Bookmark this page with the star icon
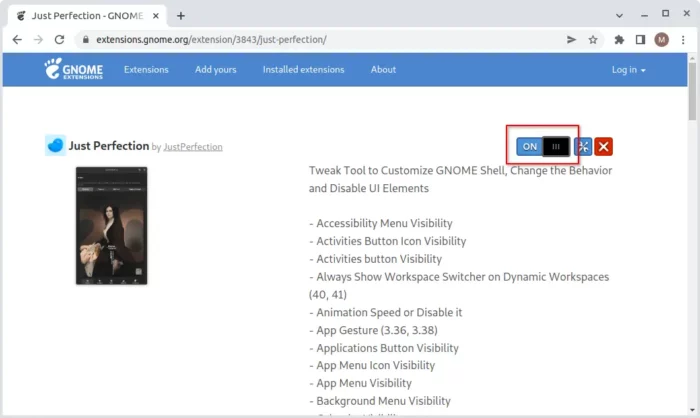Viewport: 700px width, 418px height. pyautogui.click(x=593, y=40)
